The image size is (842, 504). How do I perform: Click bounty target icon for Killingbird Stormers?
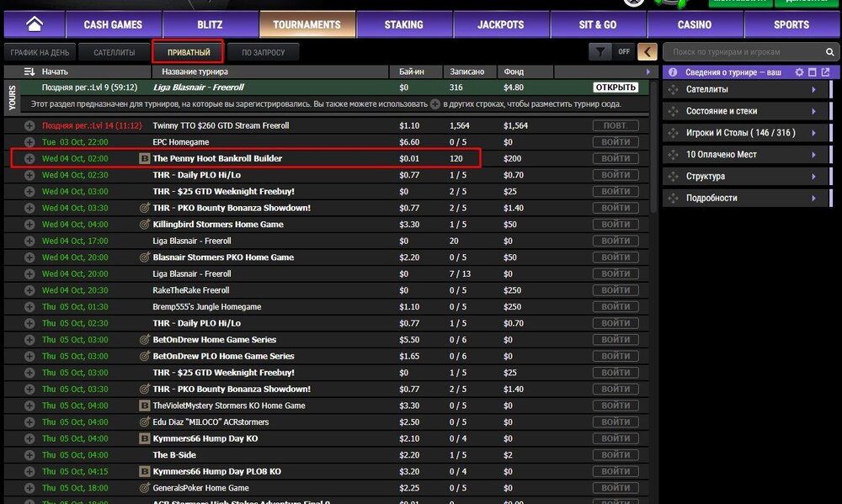(144, 225)
